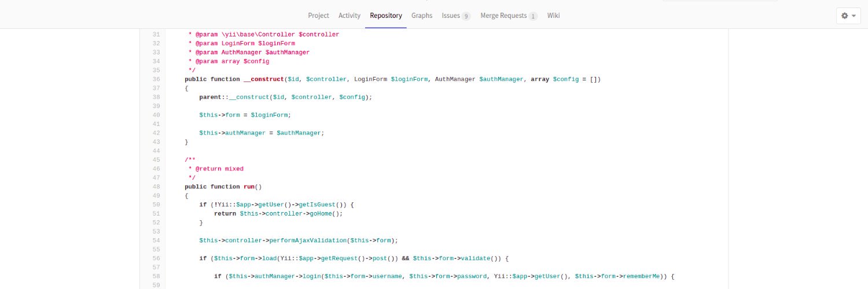Viewport: 868px width, 289px height.
Task: Click line number 48
Action: click(156, 187)
